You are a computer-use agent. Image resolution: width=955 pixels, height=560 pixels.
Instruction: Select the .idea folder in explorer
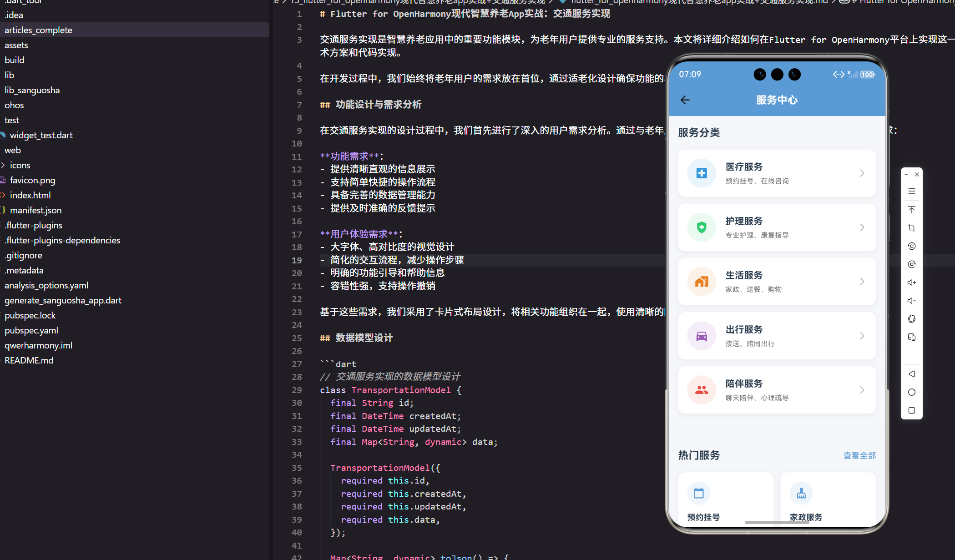click(135, 15)
